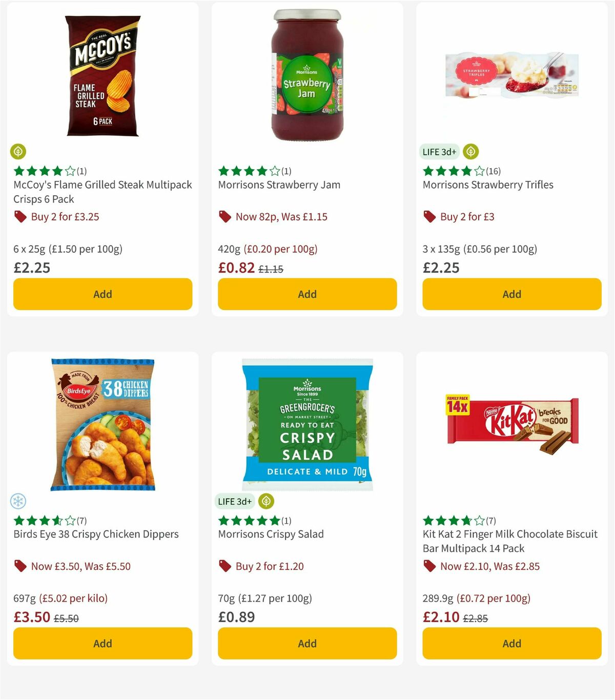Add Kit Kat 2 Finger Multipack to basket
This screenshot has width=615, height=700.
(x=511, y=644)
